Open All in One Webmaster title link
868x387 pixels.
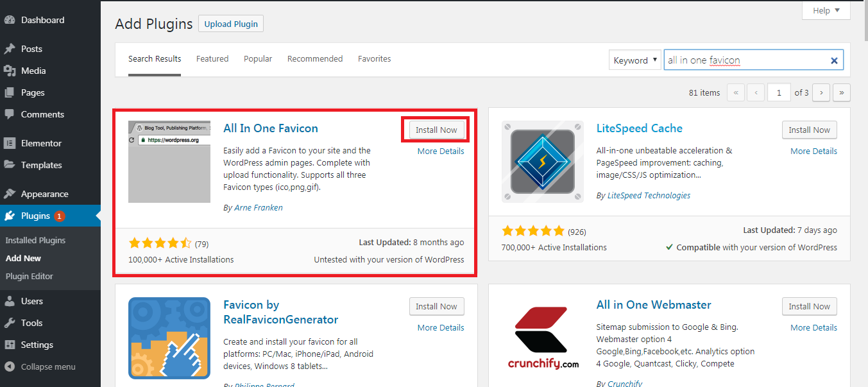[x=654, y=305]
